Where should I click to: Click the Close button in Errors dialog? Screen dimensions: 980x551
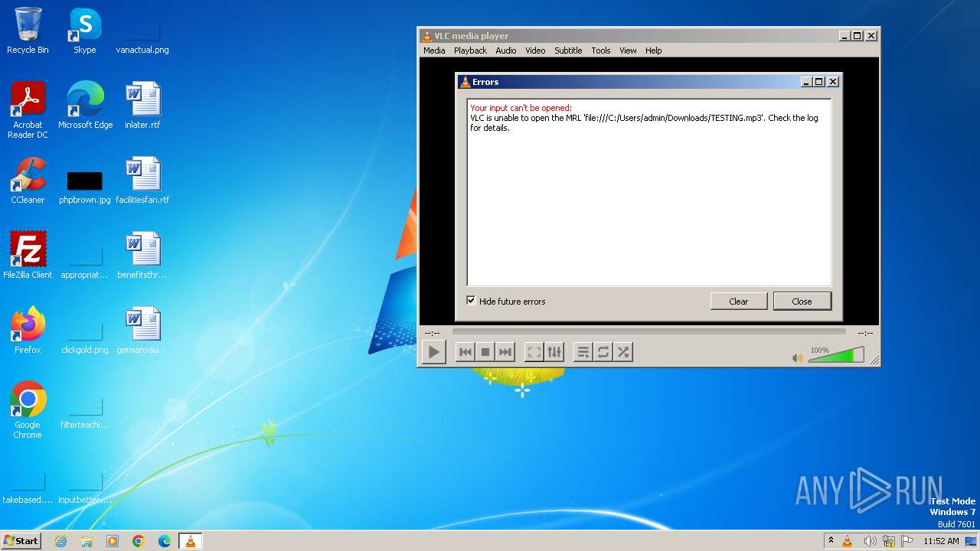tap(802, 302)
